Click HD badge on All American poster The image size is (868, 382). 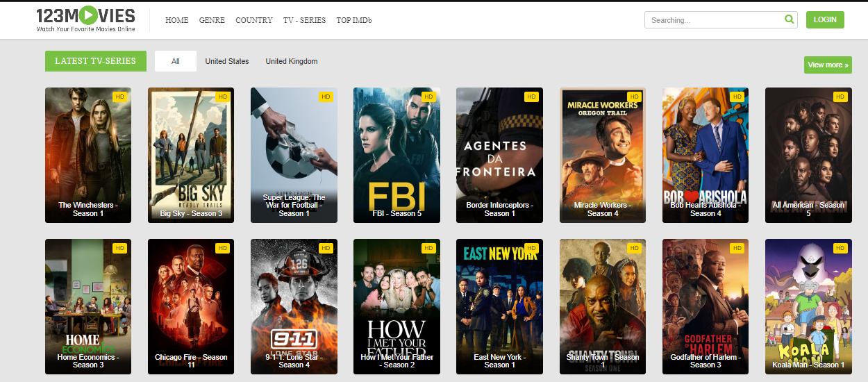pyautogui.click(x=840, y=97)
